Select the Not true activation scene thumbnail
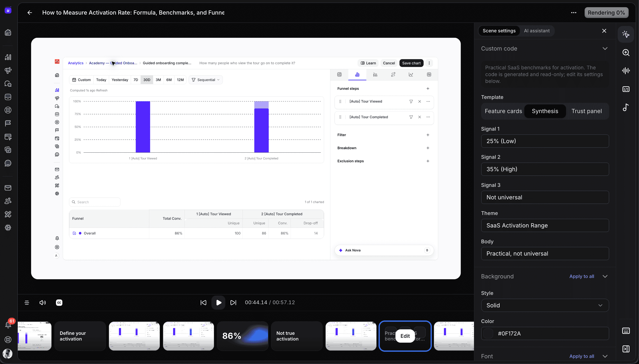This screenshot has width=639, height=364. coord(297,336)
